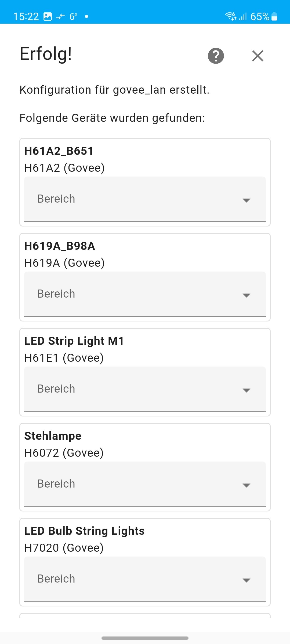
Task: Open Bereich arrow for Stehlampe
Action: click(x=246, y=485)
